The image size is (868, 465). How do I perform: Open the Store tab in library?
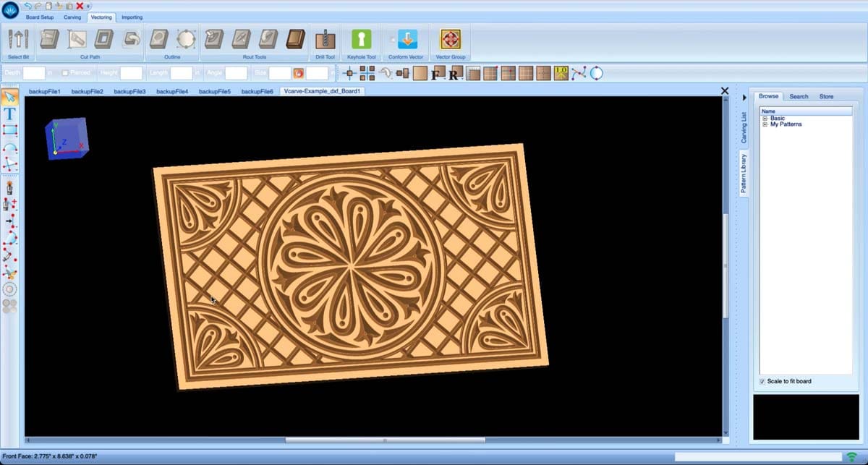826,96
